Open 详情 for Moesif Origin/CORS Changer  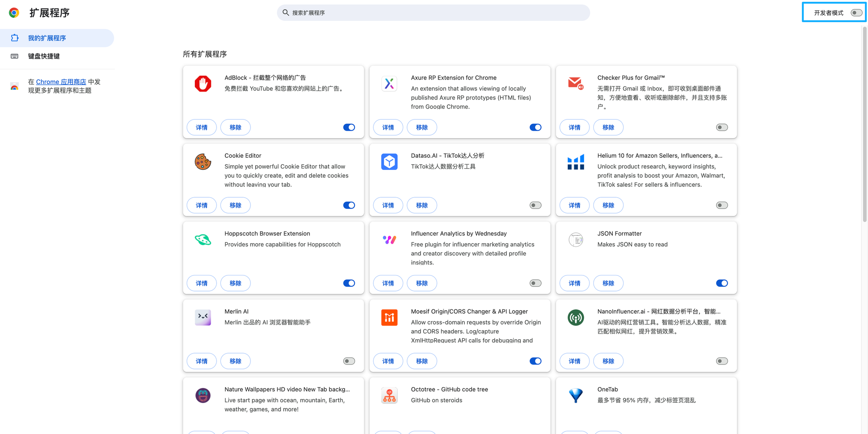[388, 361]
